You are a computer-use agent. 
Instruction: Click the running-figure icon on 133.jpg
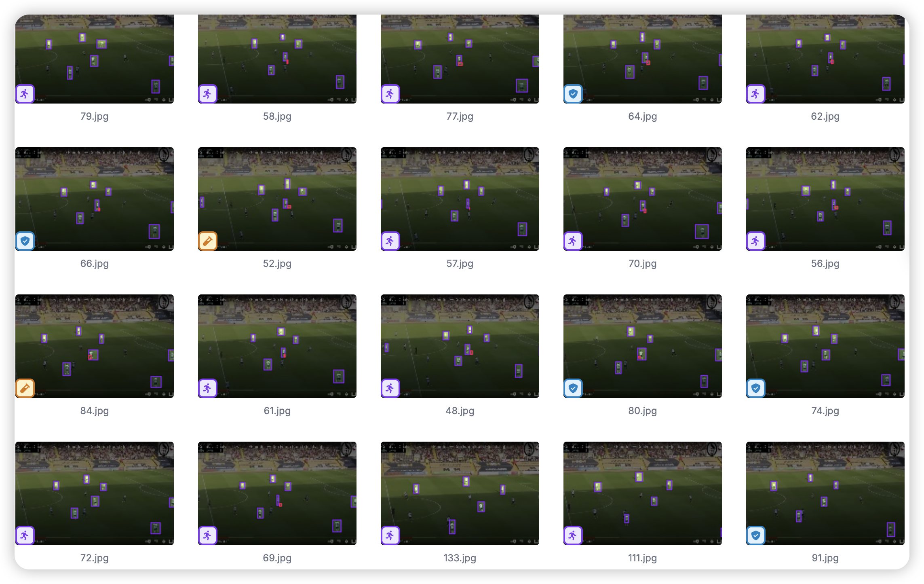click(x=390, y=535)
